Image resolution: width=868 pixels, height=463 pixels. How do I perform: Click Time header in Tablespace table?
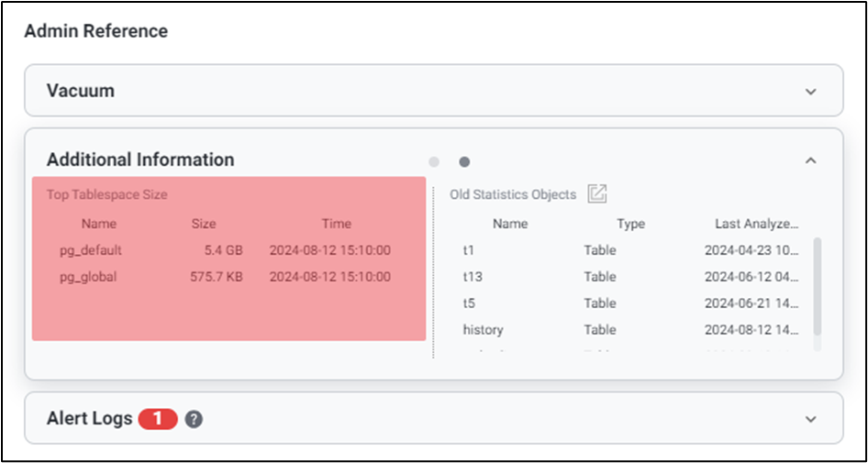tap(336, 224)
